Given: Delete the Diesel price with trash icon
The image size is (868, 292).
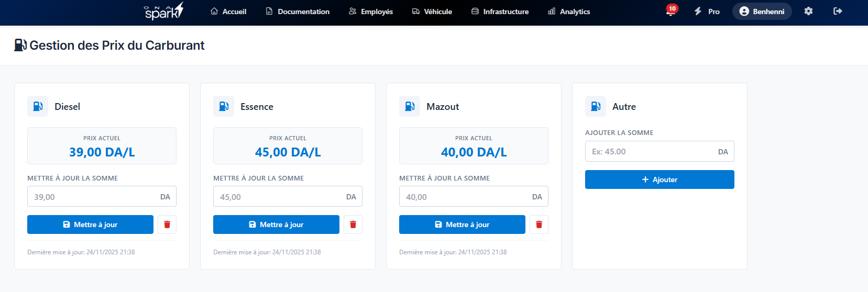Looking at the screenshot, I should [167, 224].
